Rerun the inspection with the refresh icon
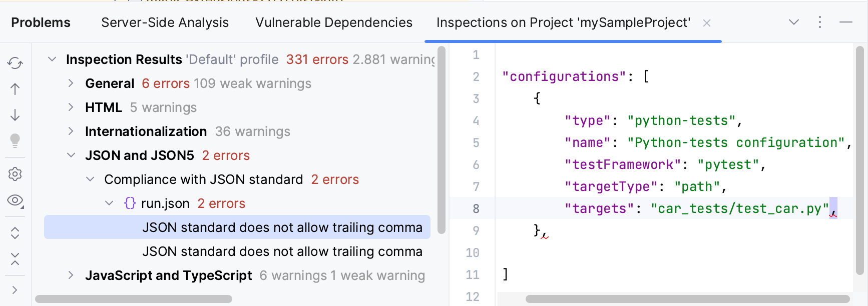 point(15,63)
